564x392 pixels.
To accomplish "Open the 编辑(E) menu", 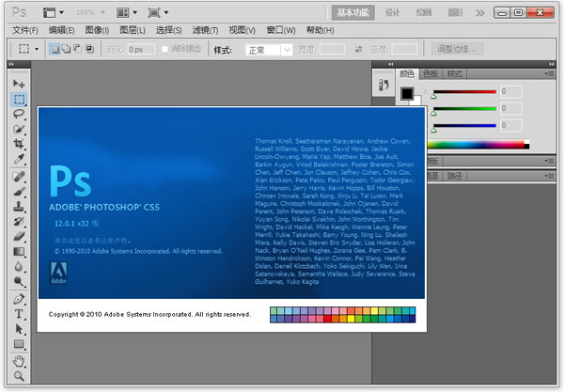I will 61,30.
